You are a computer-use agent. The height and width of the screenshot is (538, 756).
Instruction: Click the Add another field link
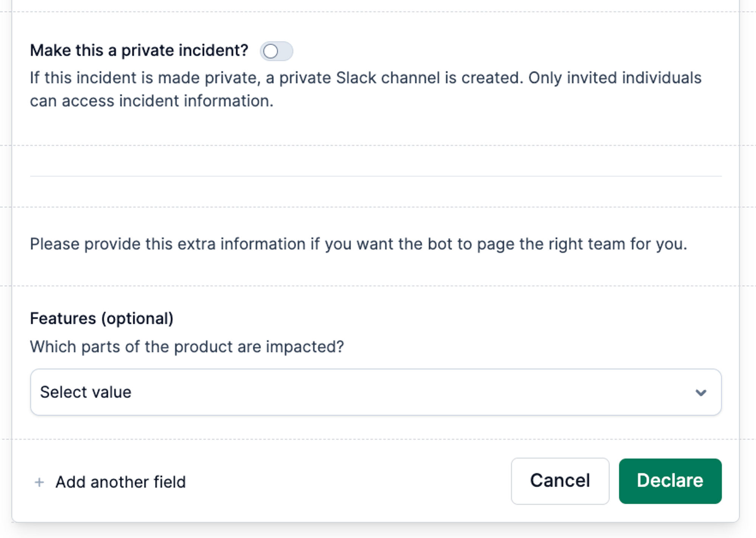point(120,482)
